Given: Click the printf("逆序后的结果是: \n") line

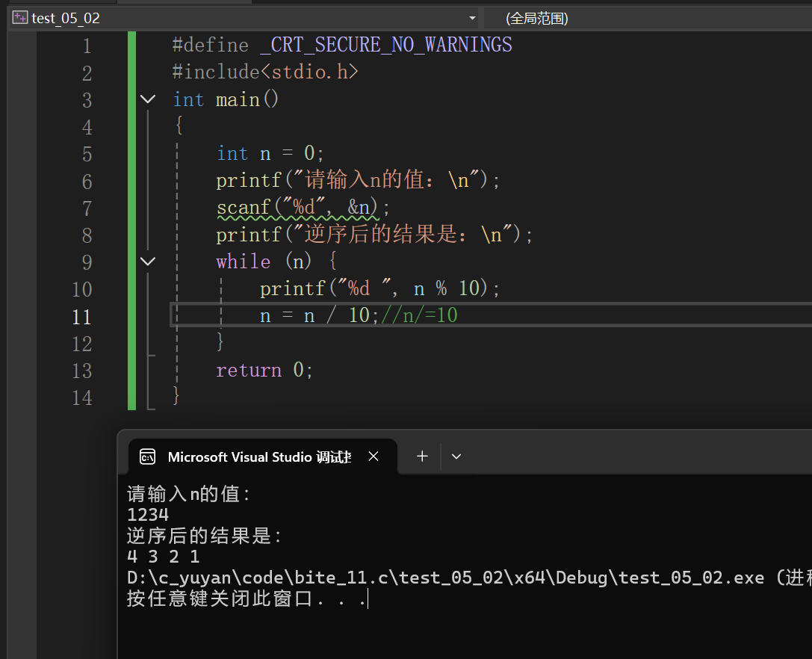Looking at the screenshot, I should tap(374, 235).
